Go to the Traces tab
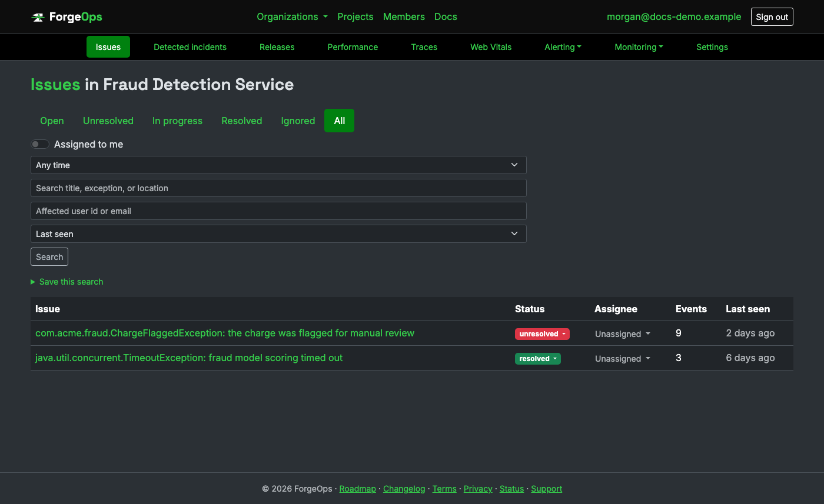824x504 pixels. point(424,47)
